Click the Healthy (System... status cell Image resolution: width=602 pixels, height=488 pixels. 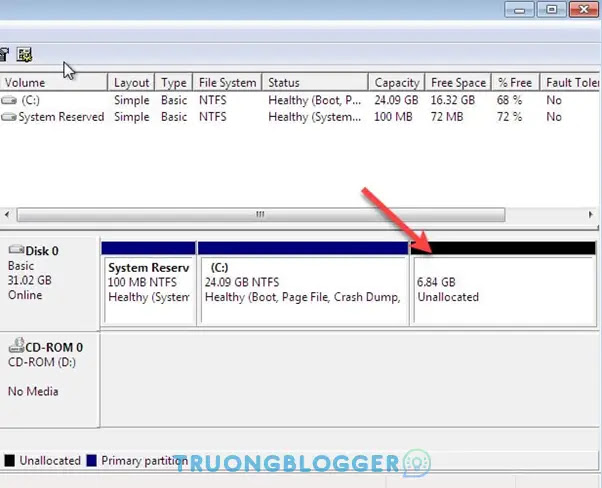click(x=315, y=117)
